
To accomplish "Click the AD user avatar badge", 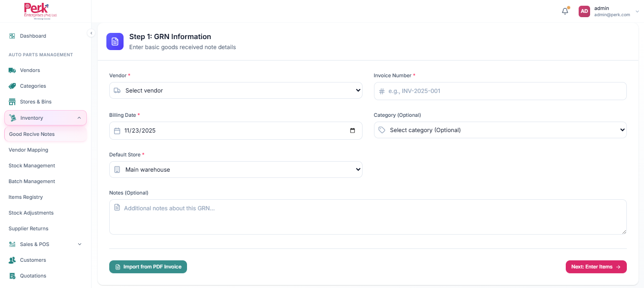I will tap(584, 11).
